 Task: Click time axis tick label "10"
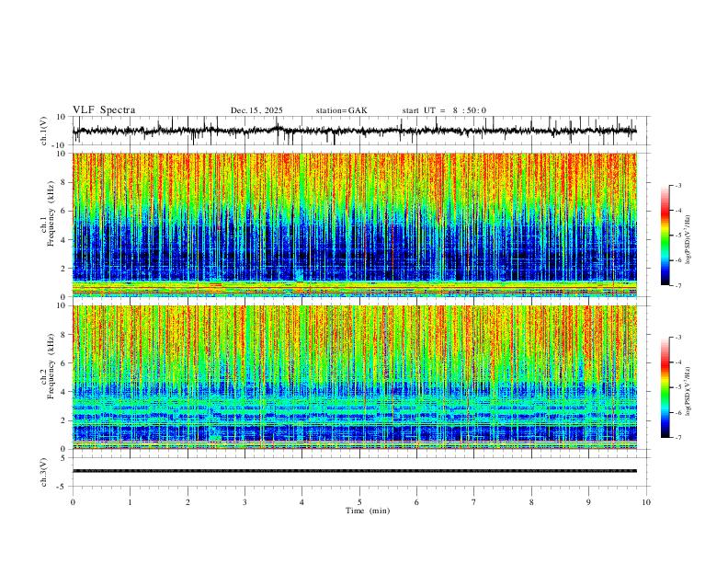click(x=646, y=502)
